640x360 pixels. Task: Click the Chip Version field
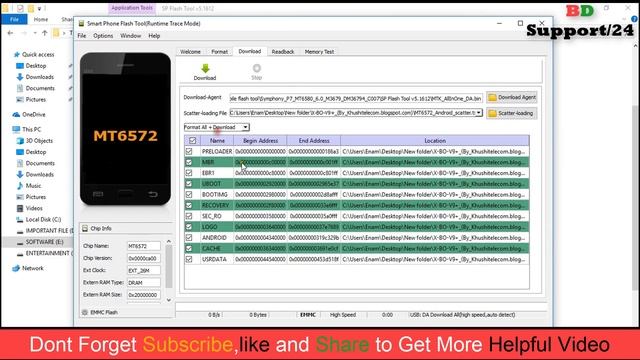click(144, 258)
